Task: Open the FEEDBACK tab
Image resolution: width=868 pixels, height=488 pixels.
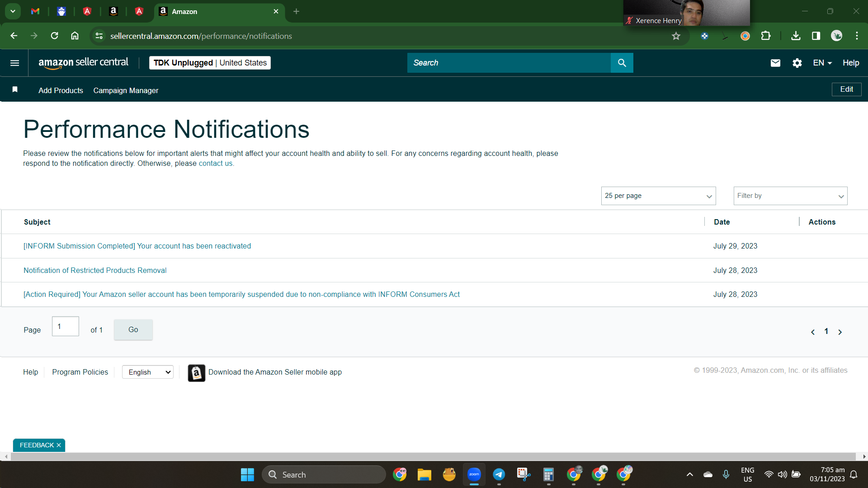Action: click(37, 445)
